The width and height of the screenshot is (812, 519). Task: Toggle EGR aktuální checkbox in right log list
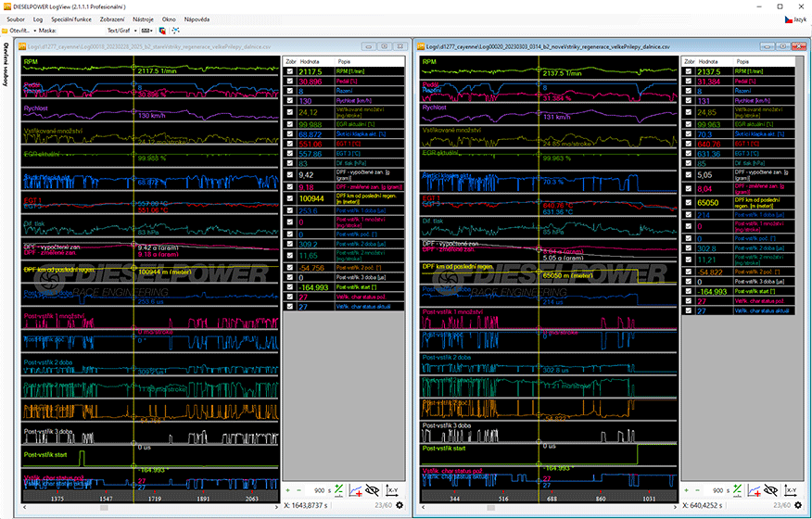click(x=688, y=124)
